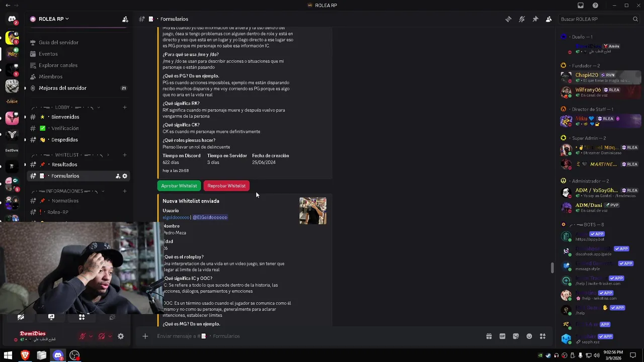
Task: Open the sticker picker icon
Action: (x=516, y=336)
